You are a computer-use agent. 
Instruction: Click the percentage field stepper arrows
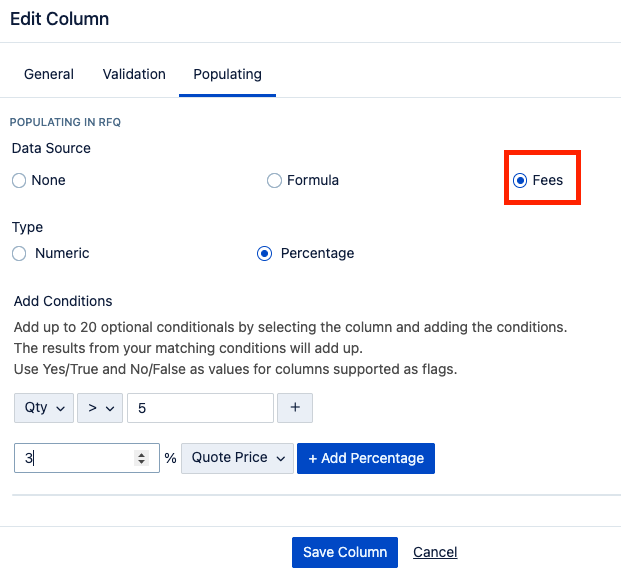point(141,458)
